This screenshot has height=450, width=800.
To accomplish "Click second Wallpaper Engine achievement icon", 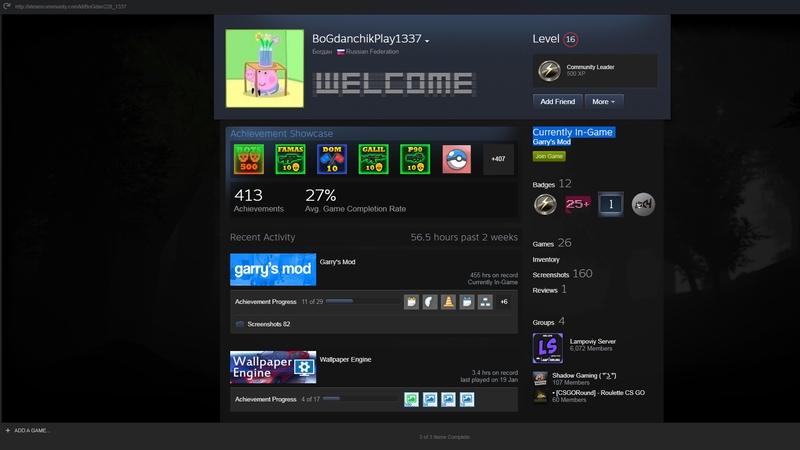I will 430,399.
